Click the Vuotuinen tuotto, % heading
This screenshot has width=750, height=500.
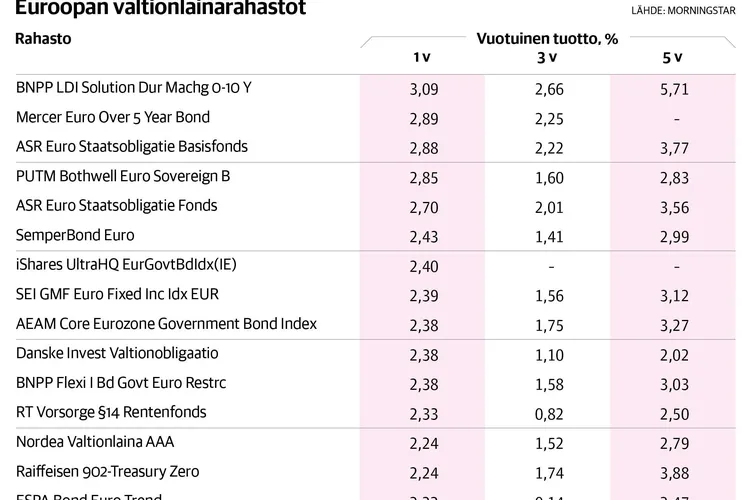[546, 37]
